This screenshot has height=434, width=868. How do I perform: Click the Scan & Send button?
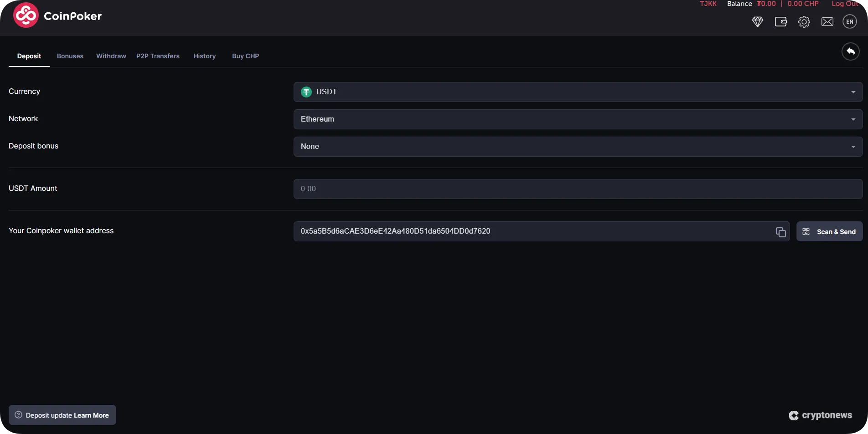coord(830,231)
